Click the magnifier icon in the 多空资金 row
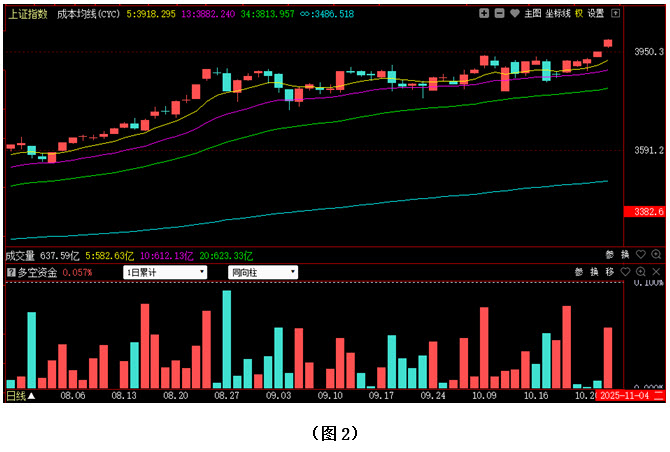The width and height of the screenshot is (670, 452). point(641,272)
